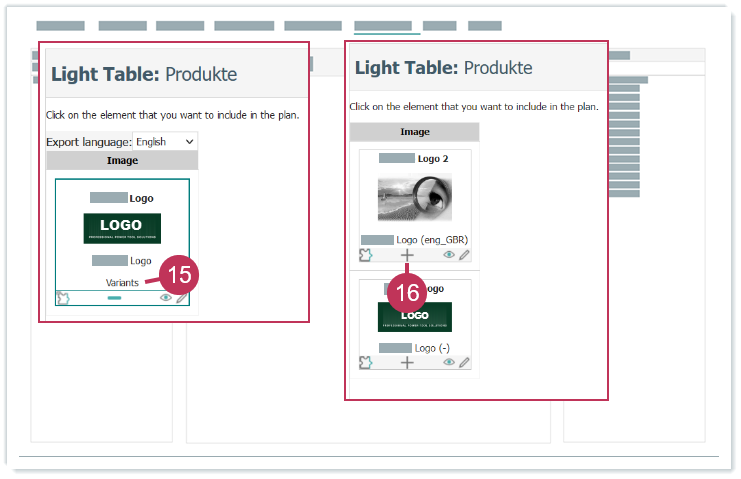741x479 pixels.
Task: Toggle eye preview in left Light Table
Action: pos(166,298)
